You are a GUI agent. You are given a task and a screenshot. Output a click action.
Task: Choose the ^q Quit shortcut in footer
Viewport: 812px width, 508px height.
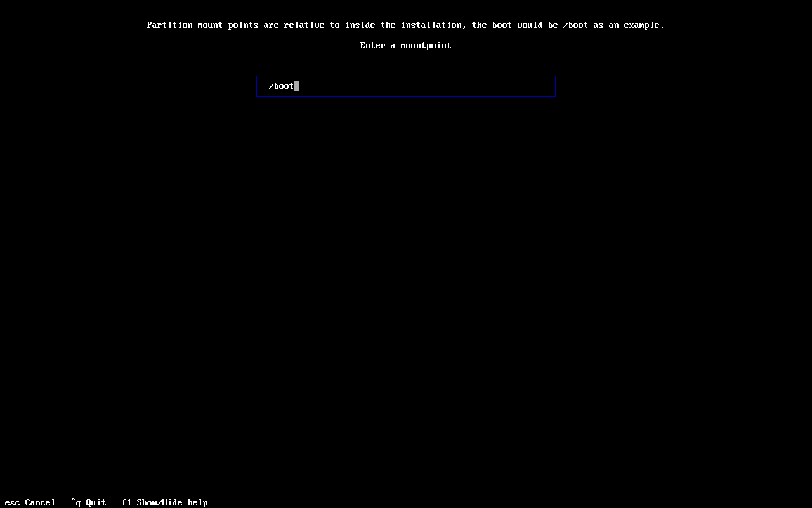pos(88,502)
